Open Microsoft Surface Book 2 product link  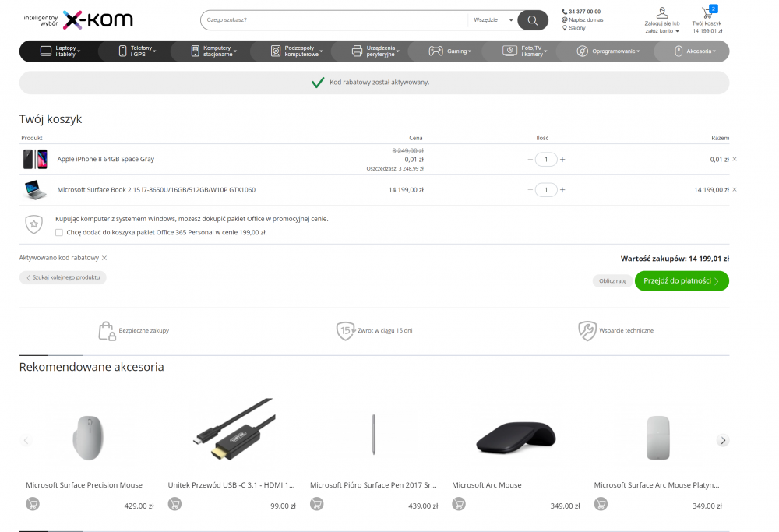point(157,190)
